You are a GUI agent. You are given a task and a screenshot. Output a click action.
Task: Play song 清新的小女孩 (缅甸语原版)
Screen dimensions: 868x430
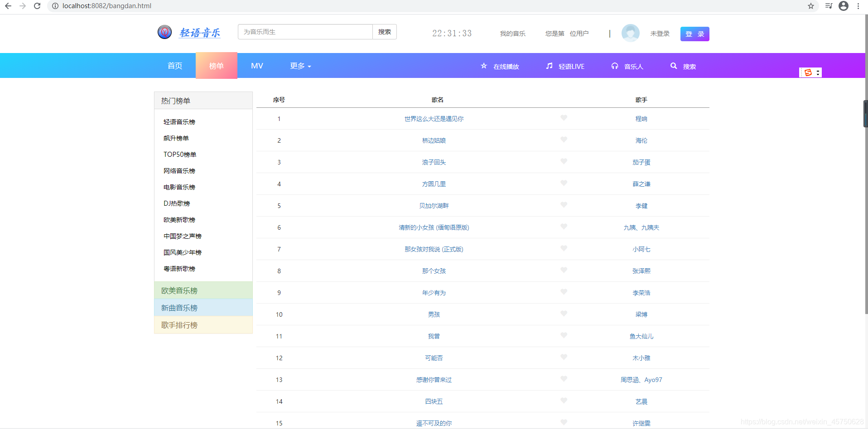point(434,227)
